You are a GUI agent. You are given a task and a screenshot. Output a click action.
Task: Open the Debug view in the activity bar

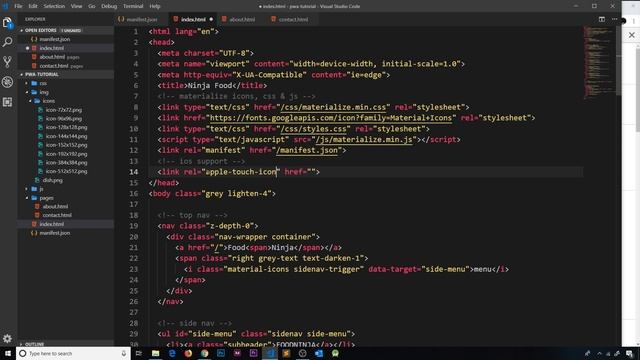coord(7,82)
